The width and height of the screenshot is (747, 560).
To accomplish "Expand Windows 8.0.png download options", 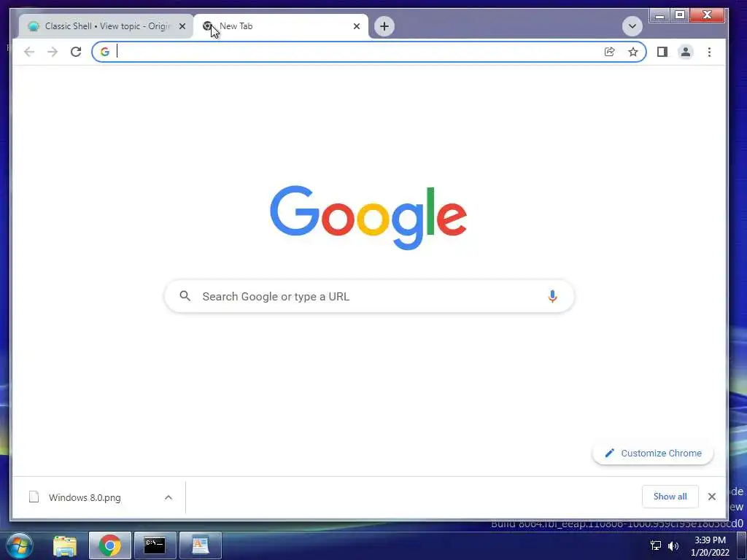I will pyautogui.click(x=169, y=497).
